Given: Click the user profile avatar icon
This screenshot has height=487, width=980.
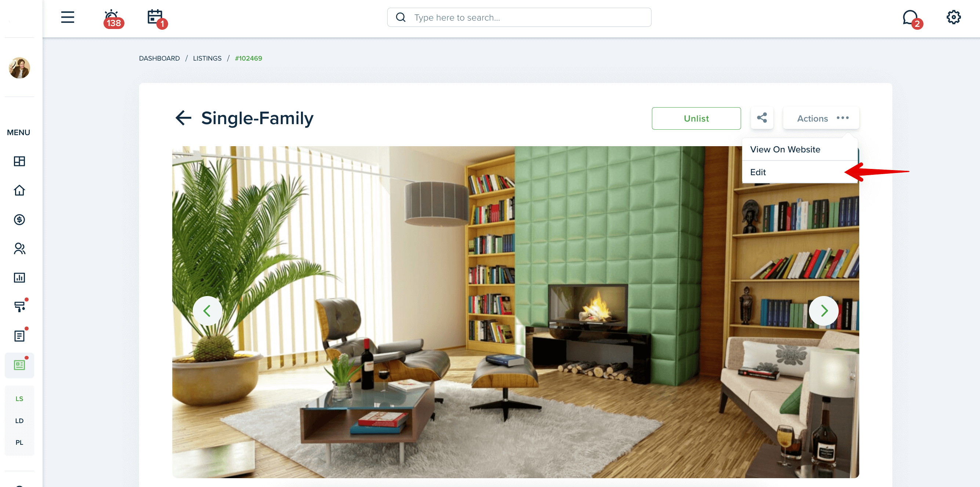Looking at the screenshot, I should pyautogui.click(x=19, y=68).
